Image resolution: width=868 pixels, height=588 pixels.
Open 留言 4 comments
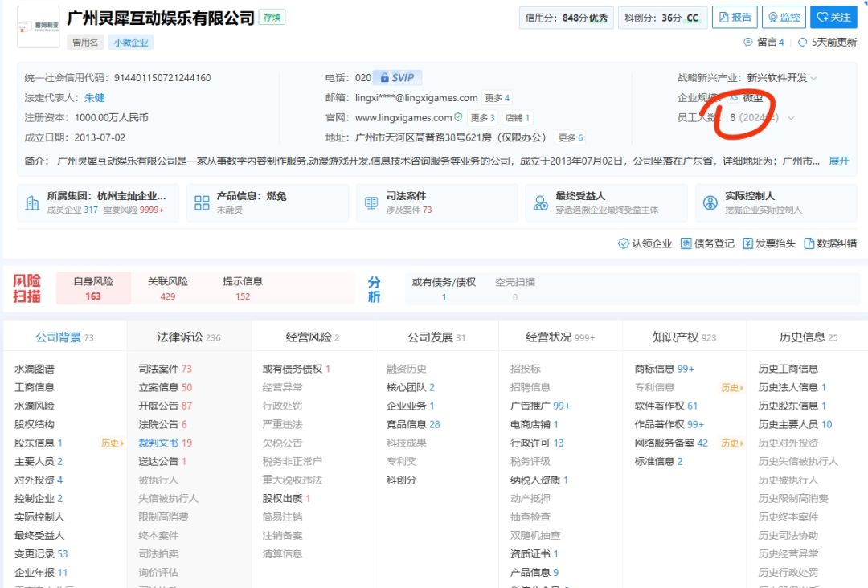point(764,42)
